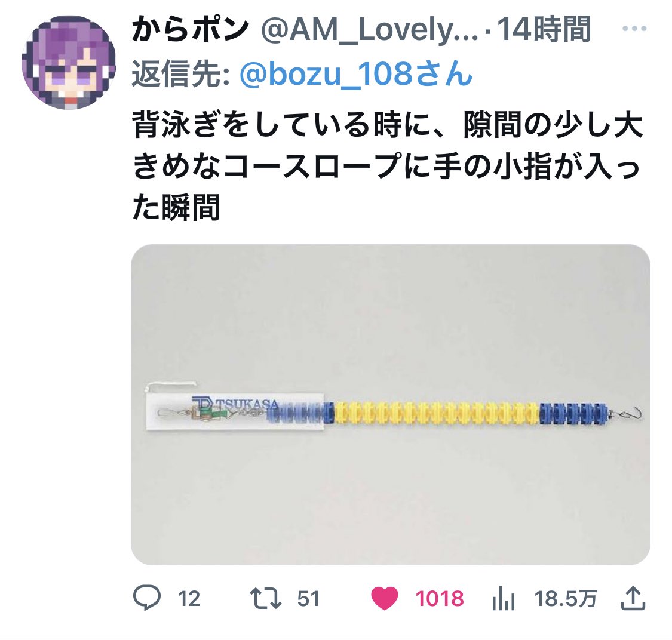Image resolution: width=672 pixels, height=640 pixels.
Task: View analytics bar chart icon
Action: coord(504,598)
